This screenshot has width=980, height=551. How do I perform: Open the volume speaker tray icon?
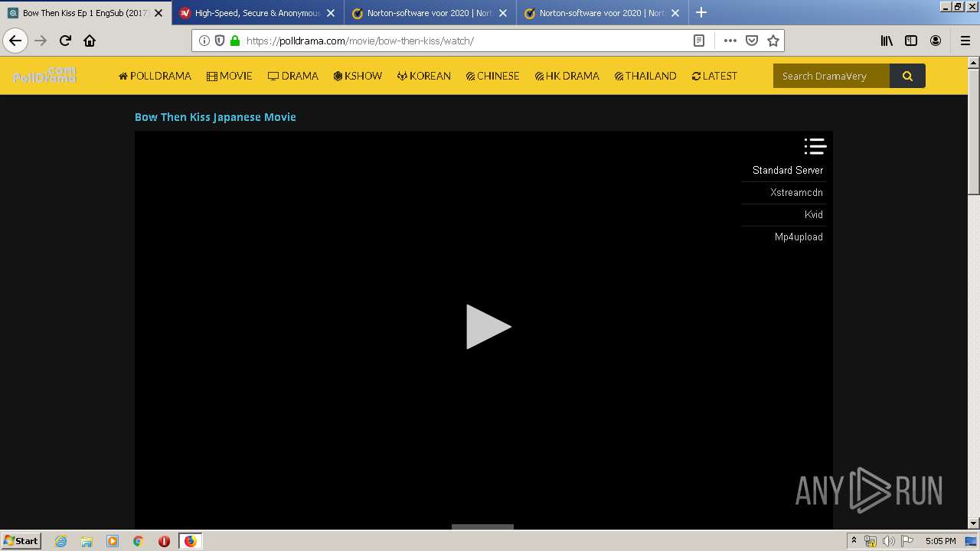click(889, 541)
